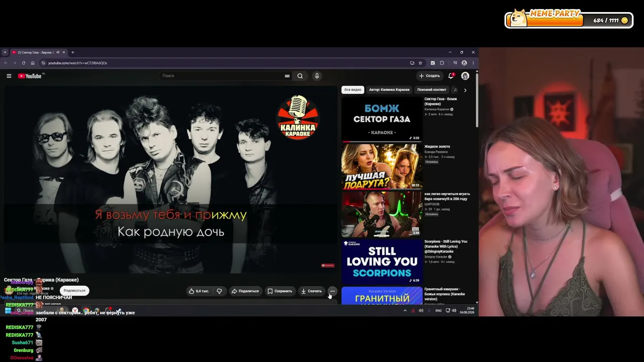Save the video with Сохранить

pos(280,291)
